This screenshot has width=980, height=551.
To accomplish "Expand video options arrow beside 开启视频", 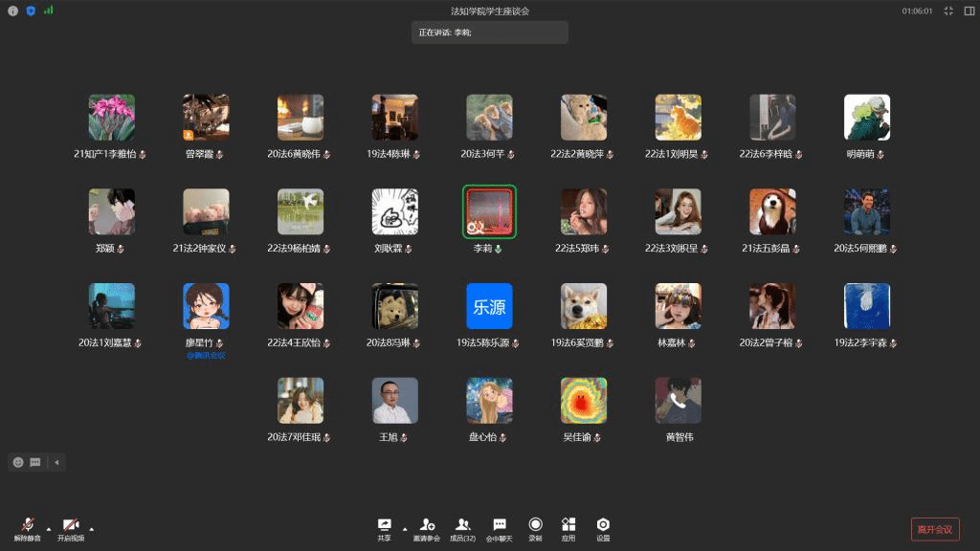I will coord(92,528).
